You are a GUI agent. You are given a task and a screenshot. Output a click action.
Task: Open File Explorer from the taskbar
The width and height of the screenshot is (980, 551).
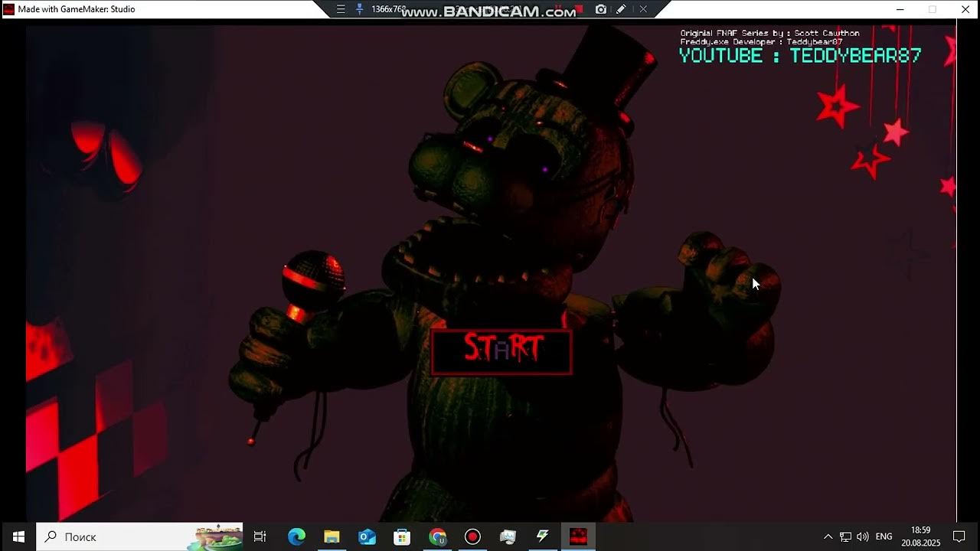coord(332,536)
